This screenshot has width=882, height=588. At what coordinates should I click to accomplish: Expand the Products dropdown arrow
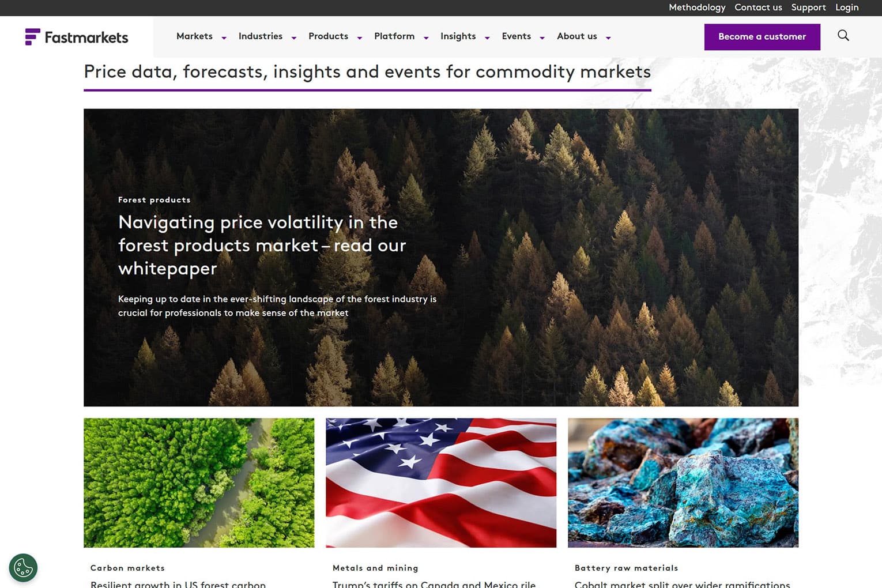pos(360,37)
